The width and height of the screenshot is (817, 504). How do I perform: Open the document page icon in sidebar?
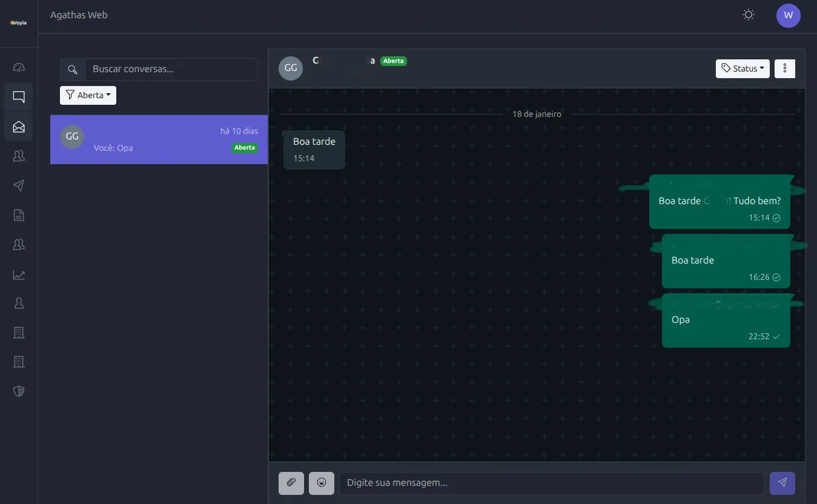pos(19,215)
